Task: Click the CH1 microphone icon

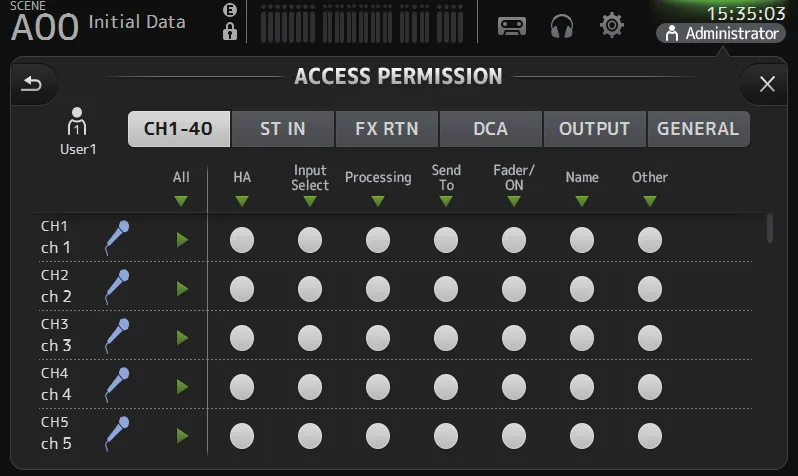Action: coord(117,238)
